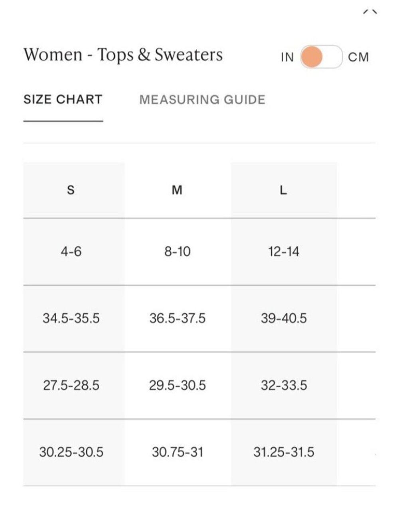Viewport: 399px width, 532px height.
Task: Select the 12-14 size cell
Action: (284, 252)
